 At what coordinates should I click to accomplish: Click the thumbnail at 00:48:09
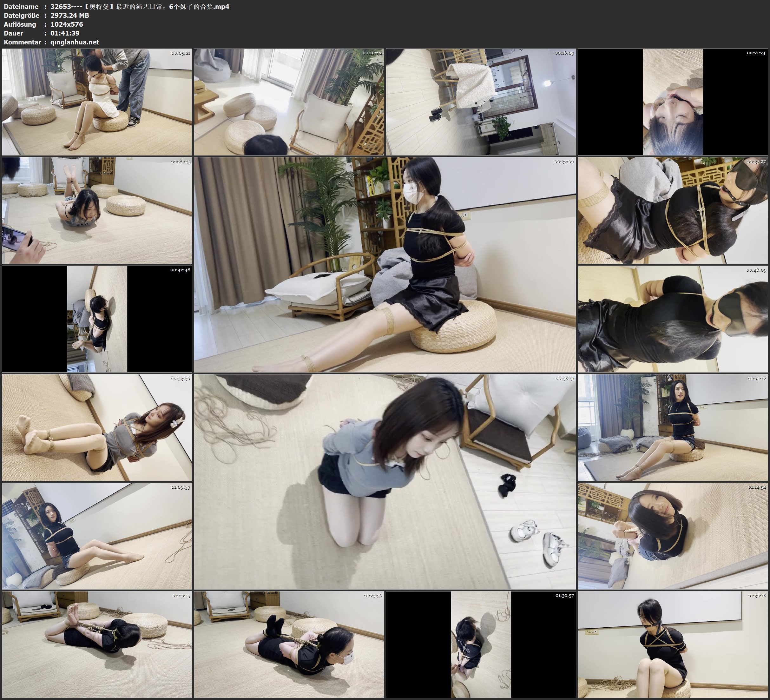coord(673,319)
